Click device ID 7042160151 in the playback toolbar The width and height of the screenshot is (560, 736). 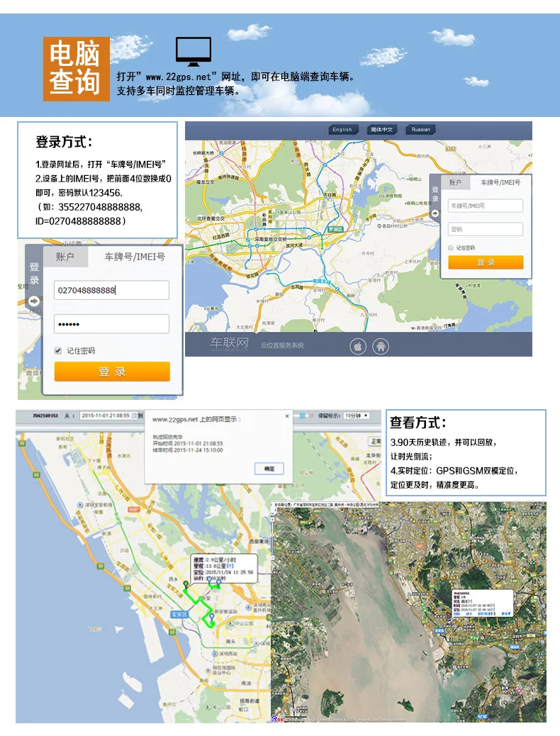[45, 416]
